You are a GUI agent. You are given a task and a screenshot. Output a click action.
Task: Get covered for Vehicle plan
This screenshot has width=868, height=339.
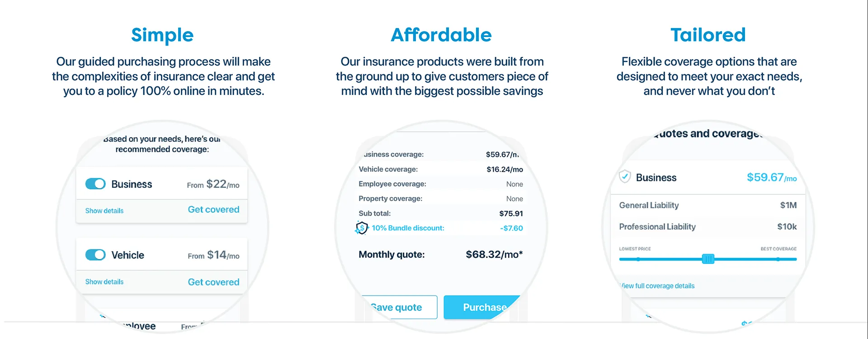pyautogui.click(x=213, y=282)
